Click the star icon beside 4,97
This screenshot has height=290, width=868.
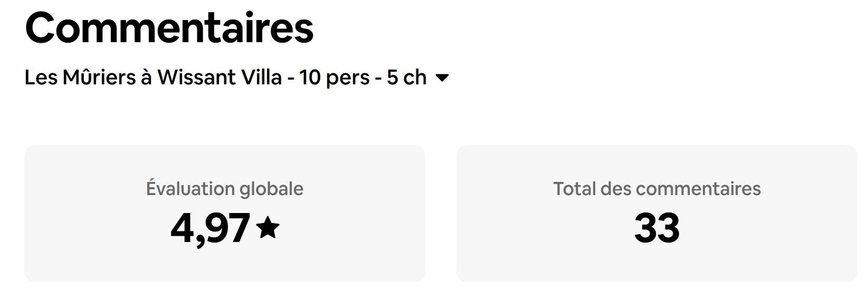tap(268, 228)
